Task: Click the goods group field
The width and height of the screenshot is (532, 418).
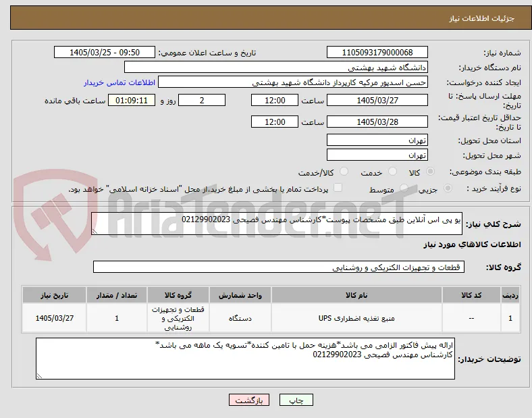Action: pos(279,267)
